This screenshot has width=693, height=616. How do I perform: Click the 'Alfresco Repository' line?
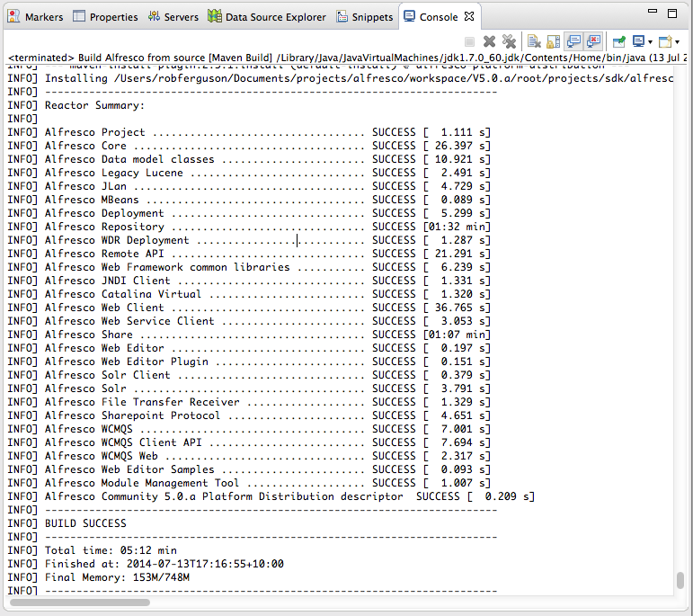point(249,227)
